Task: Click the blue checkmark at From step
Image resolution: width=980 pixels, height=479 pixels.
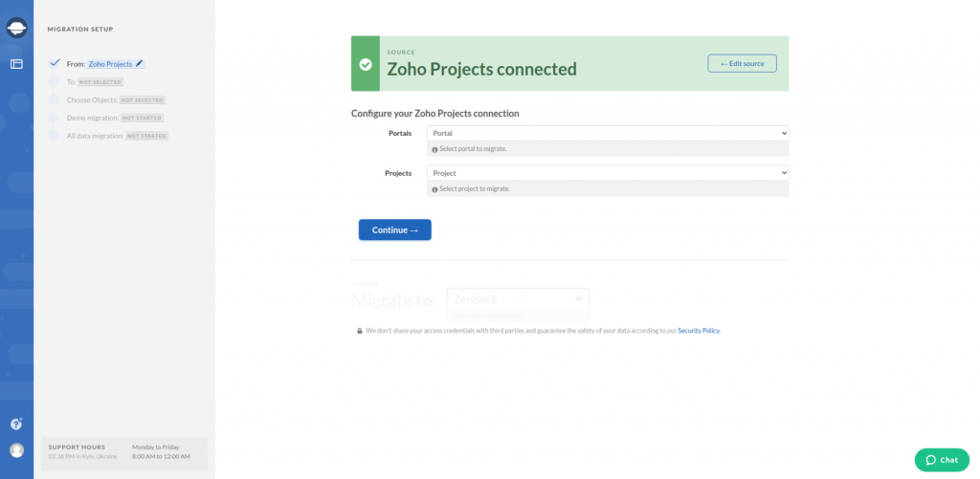Action: click(55, 63)
